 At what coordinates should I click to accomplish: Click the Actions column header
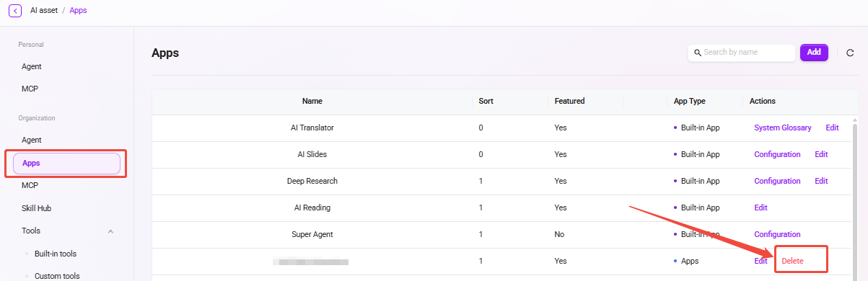(763, 101)
